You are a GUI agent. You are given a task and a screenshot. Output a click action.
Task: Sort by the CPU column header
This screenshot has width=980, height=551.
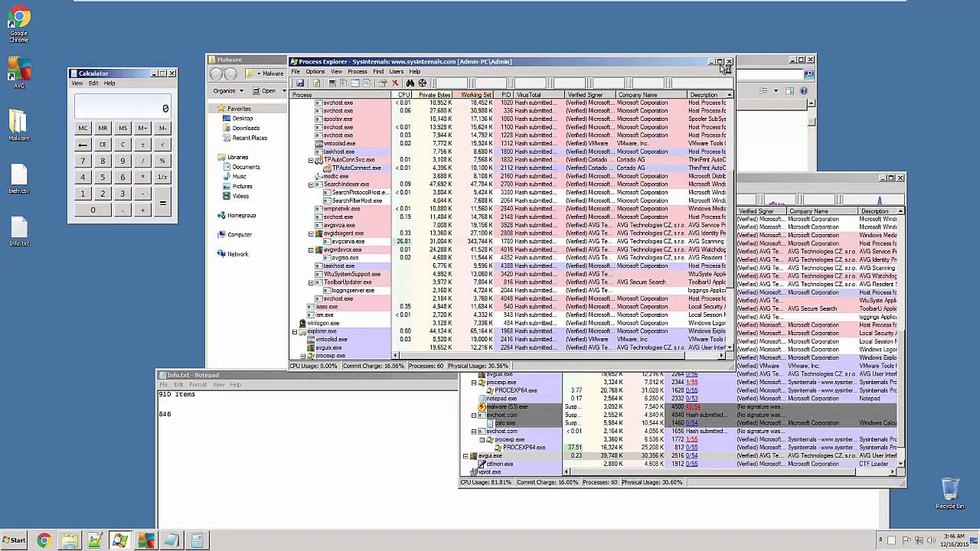click(403, 95)
